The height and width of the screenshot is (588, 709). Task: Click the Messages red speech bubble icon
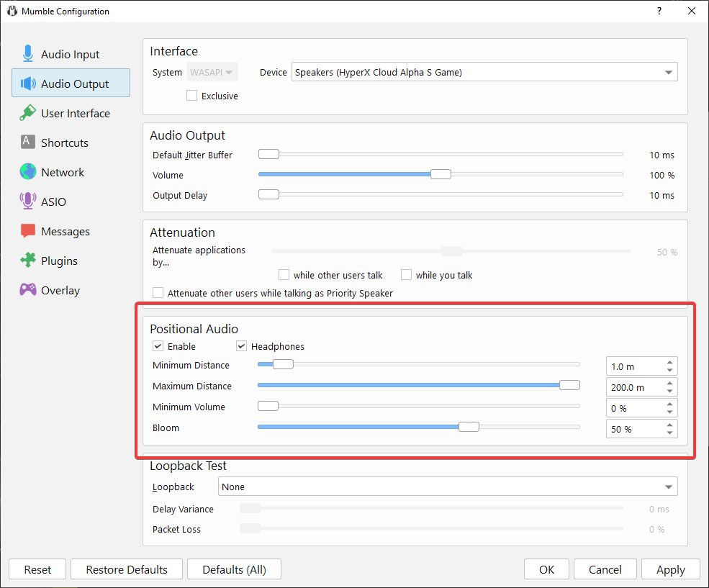[27, 231]
